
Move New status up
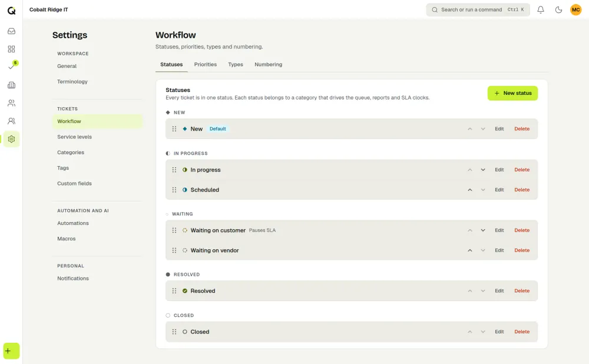click(470, 129)
